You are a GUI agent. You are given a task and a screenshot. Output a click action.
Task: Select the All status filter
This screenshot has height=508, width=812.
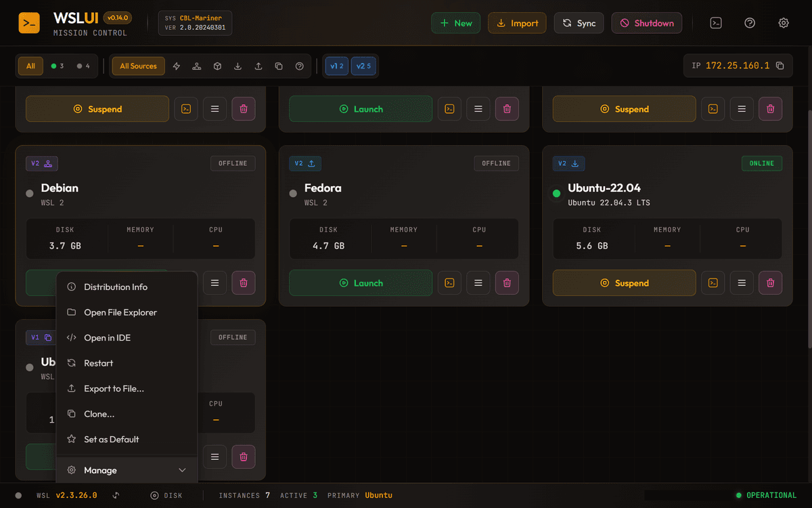[30, 66]
